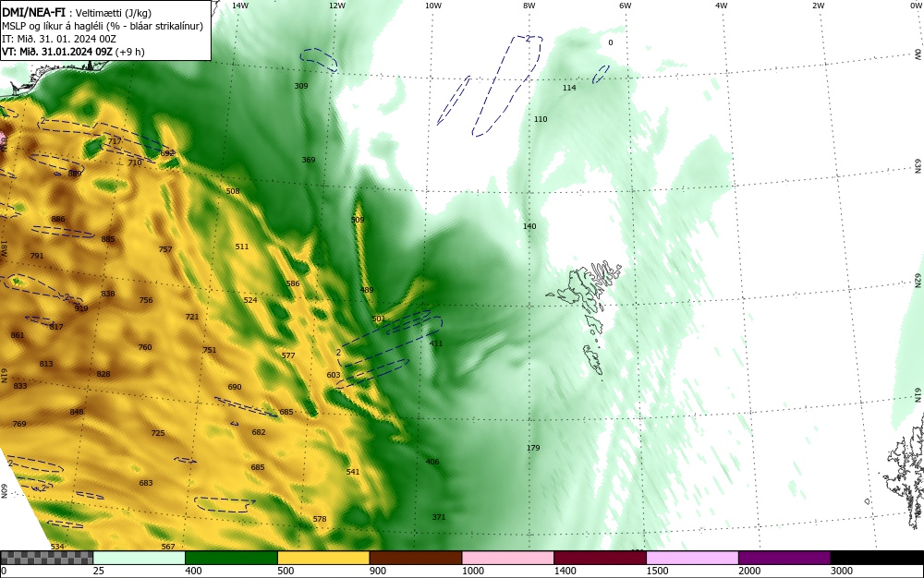Click the CAPE value '110' on the map
Viewport: 924px width, 578px height.
[541, 119]
